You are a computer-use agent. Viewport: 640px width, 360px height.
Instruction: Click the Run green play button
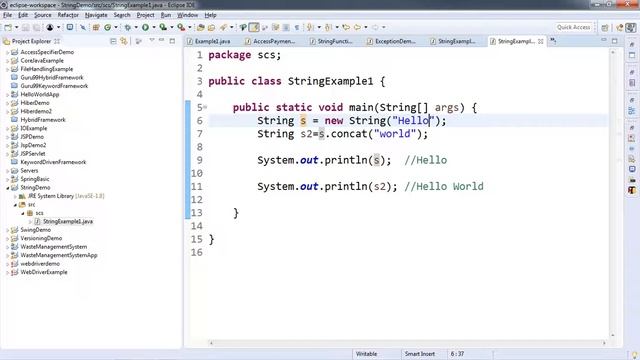tap(145, 27)
